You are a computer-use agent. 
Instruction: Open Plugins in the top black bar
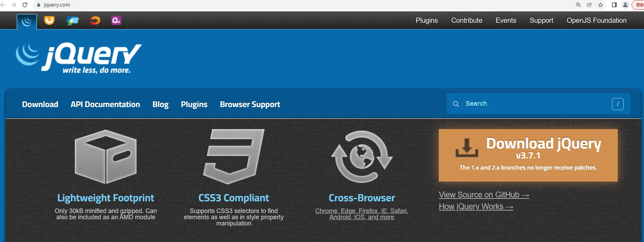tap(427, 20)
